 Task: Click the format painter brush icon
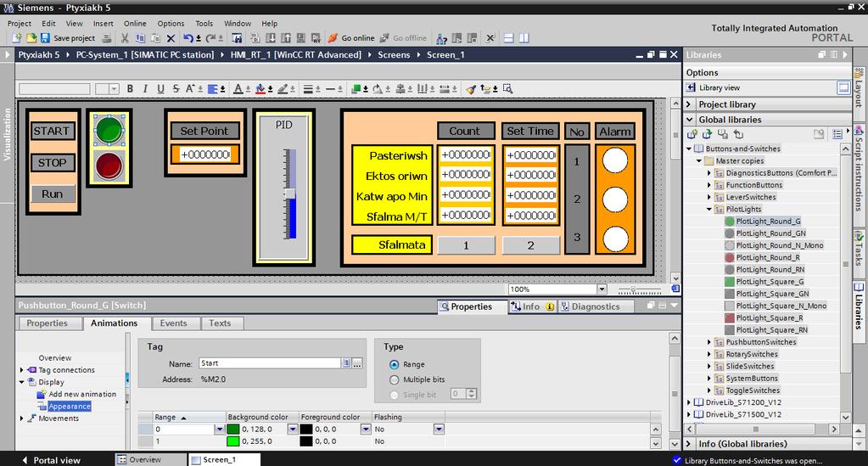click(x=471, y=88)
